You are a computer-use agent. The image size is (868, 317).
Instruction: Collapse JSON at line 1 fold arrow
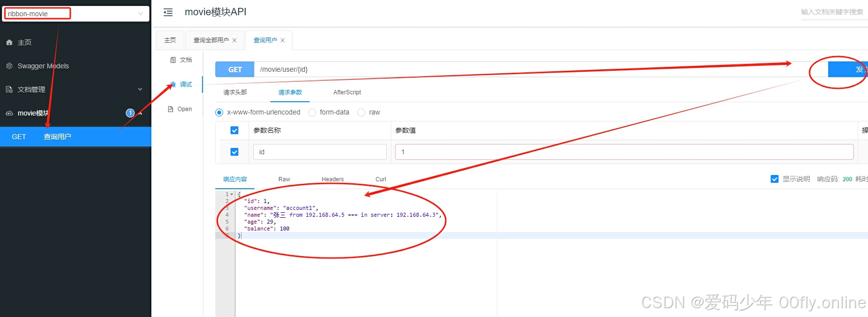(232, 194)
